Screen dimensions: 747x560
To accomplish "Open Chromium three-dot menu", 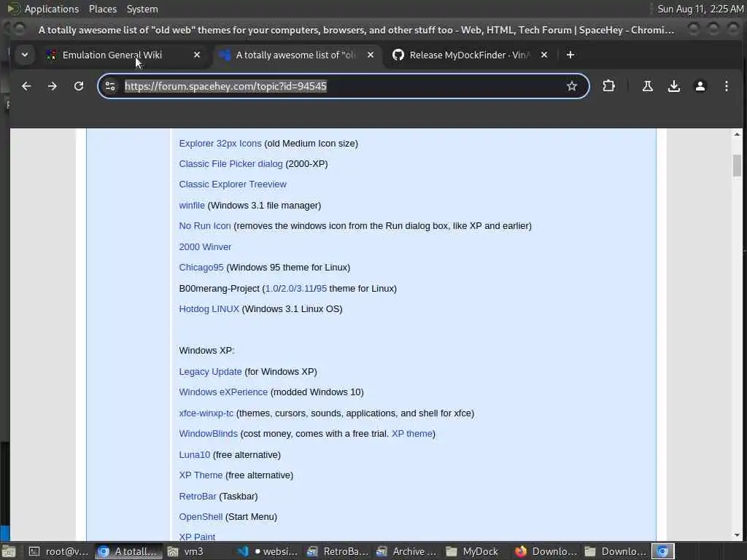I will click(726, 86).
